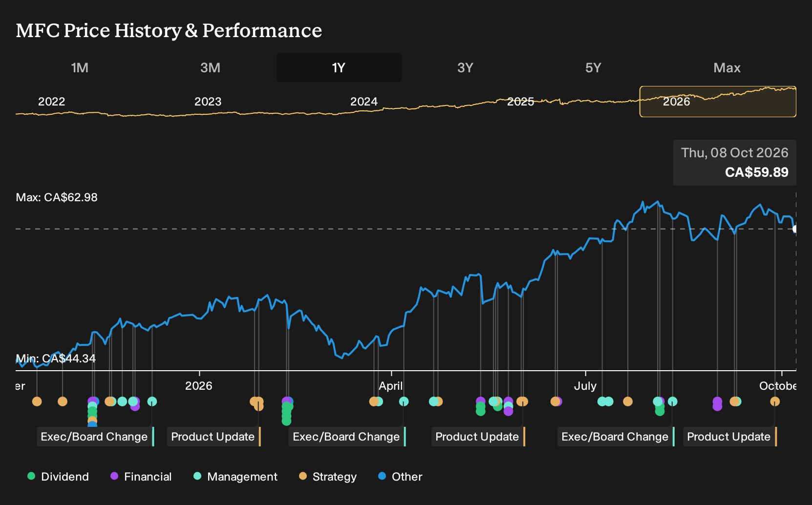Viewport: 812px width, 505px height.
Task: Switch to the 3Y time range tab
Action: [465, 67]
